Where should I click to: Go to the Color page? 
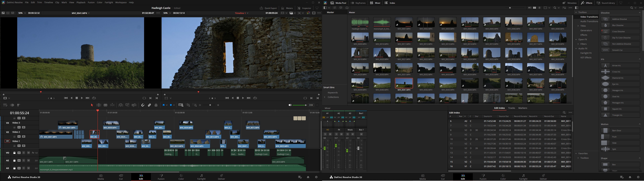(x=181, y=177)
